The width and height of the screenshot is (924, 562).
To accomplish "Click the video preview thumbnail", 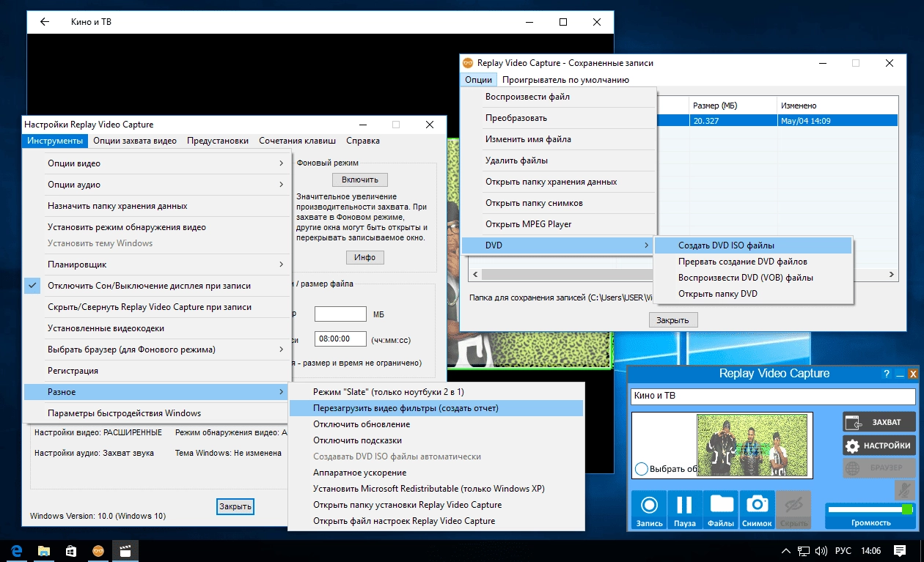I will 752,445.
